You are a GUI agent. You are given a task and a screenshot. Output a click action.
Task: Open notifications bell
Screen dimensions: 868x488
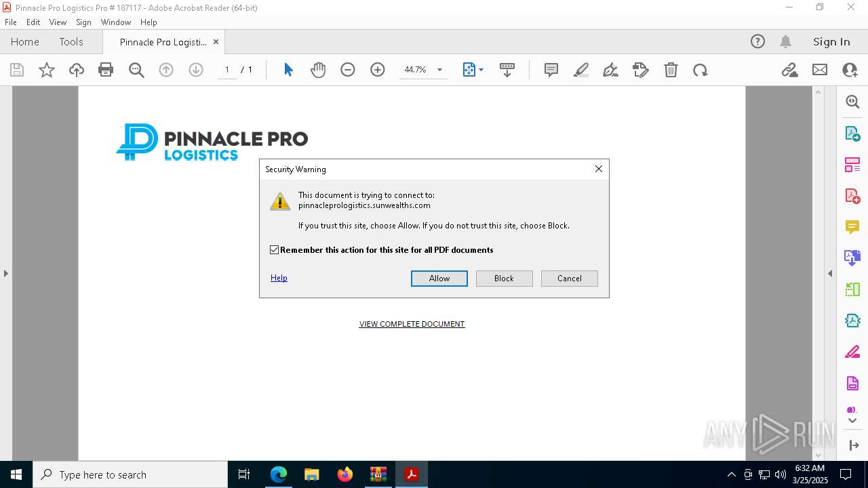(x=785, y=41)
